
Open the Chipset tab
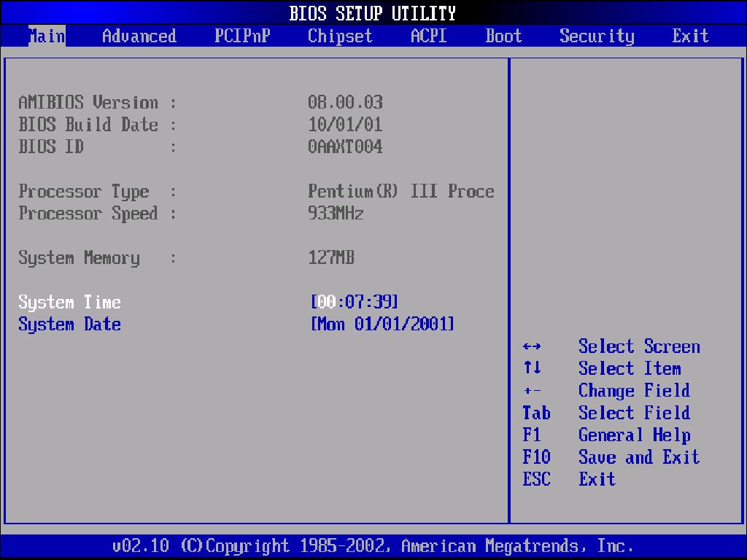(340, 36)
